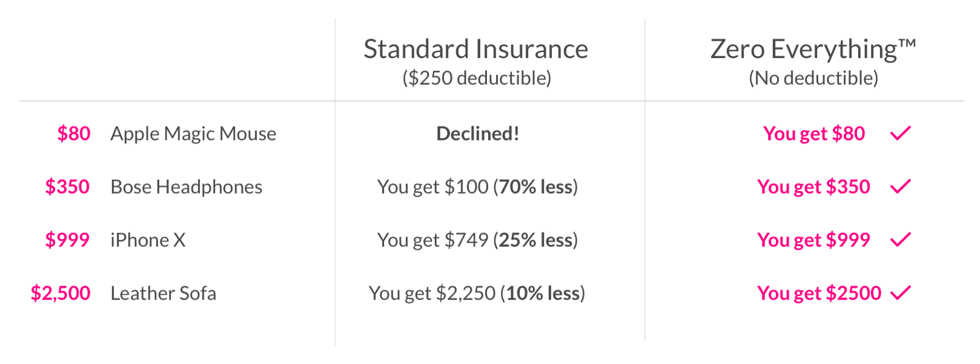Click the Apple Magic Mouse item label
This screenshot has width=980, height=364.
pos(193,133)
